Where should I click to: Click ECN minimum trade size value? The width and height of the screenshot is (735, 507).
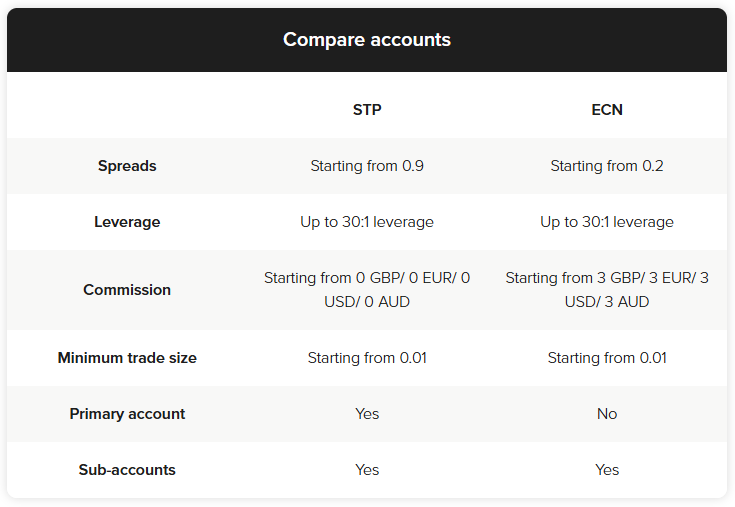[x=607, y=358]
